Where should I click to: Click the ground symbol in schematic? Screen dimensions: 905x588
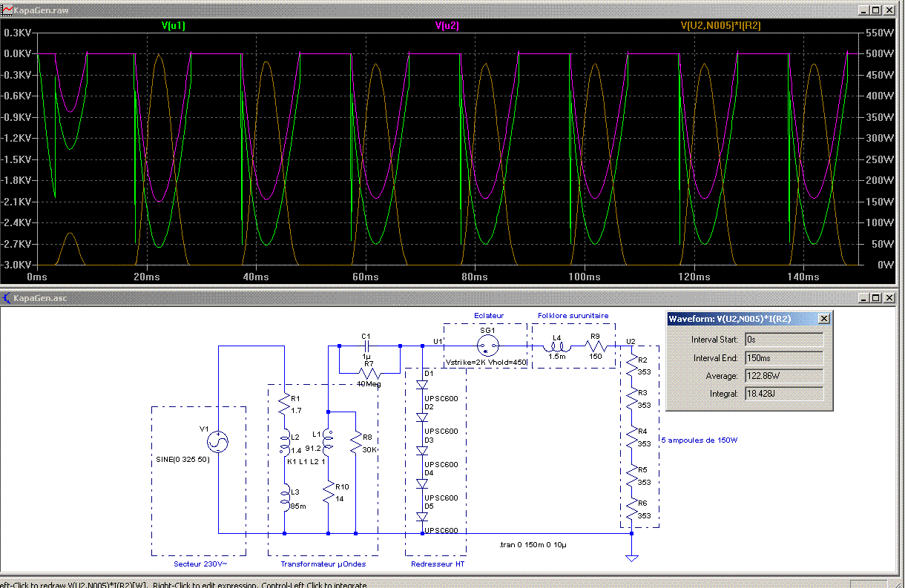[631, 556]
